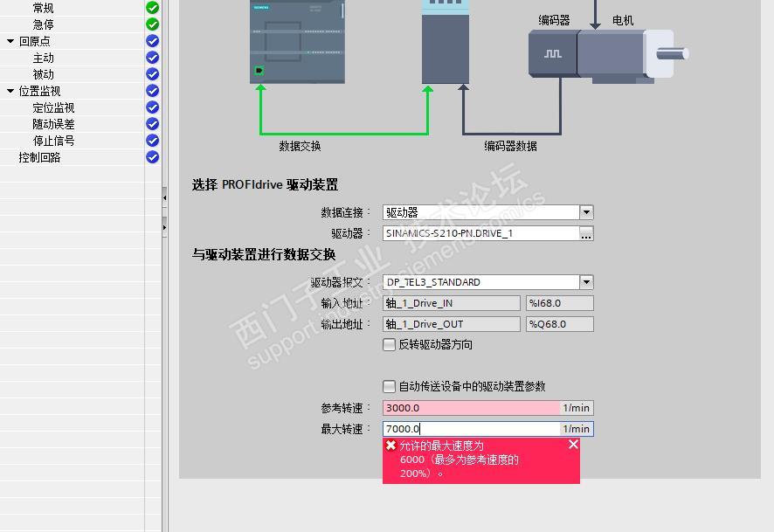The width and height of the screenshot is (774, 532).
Task: Click blue check status icon for 停止信号
Action: pyautogui.click(x=153, y=140)
